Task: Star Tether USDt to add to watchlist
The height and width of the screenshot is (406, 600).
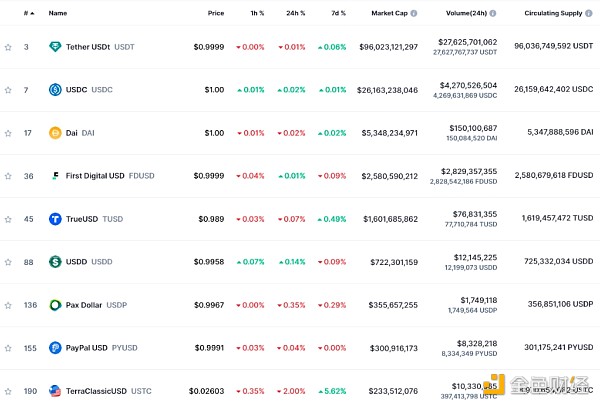Action: point(8,47)
